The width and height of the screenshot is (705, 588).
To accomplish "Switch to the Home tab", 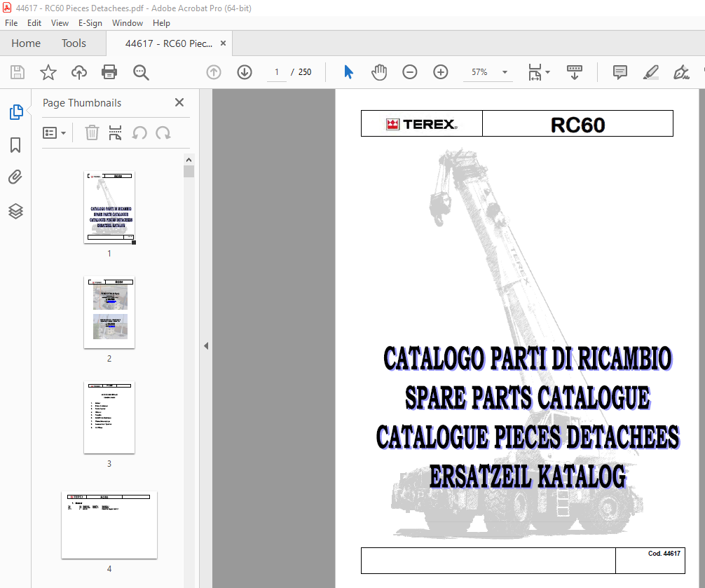I will [26, 43].
